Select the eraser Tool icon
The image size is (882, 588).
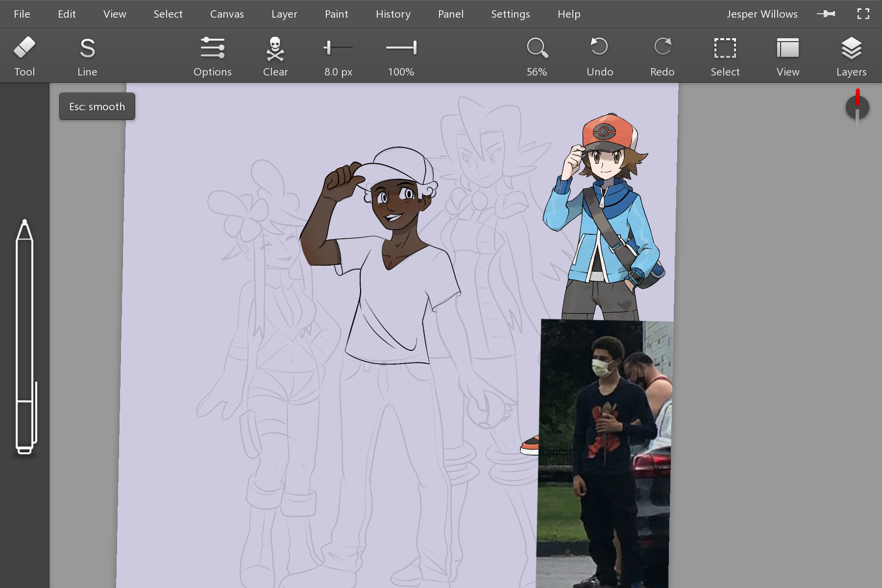24,48
